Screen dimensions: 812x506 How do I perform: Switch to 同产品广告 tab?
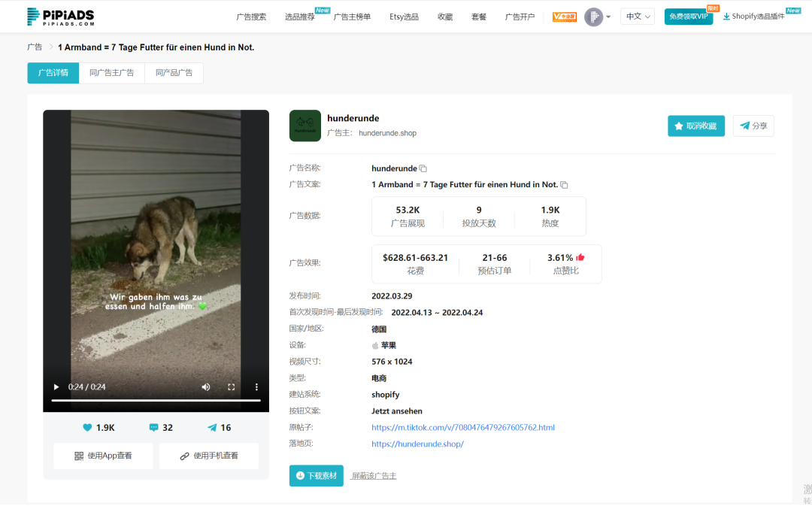point(174,73)
